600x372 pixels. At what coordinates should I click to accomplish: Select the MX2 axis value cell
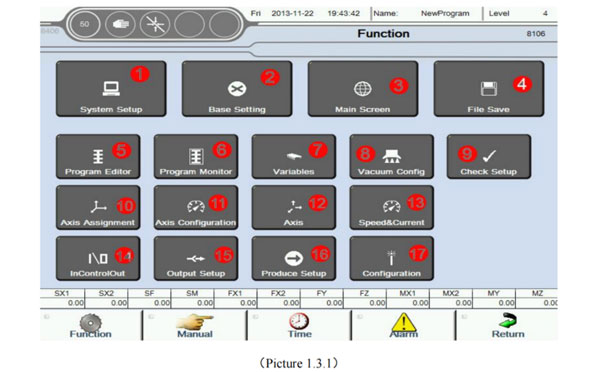pos(451,303)
